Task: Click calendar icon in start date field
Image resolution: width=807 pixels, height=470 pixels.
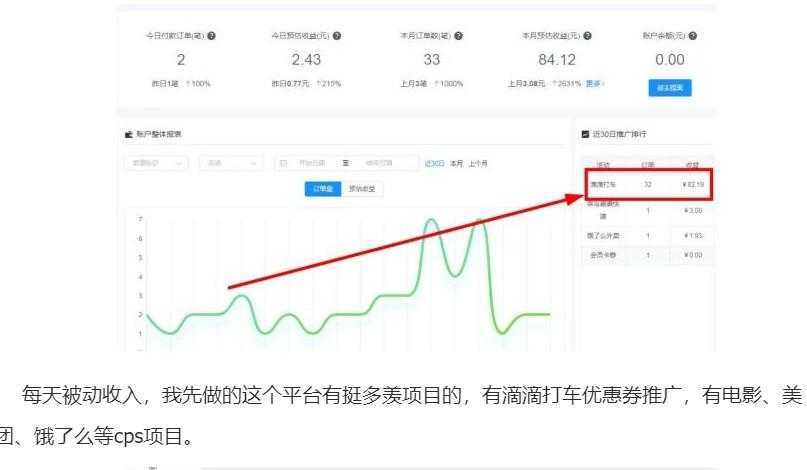Action: 284,163
